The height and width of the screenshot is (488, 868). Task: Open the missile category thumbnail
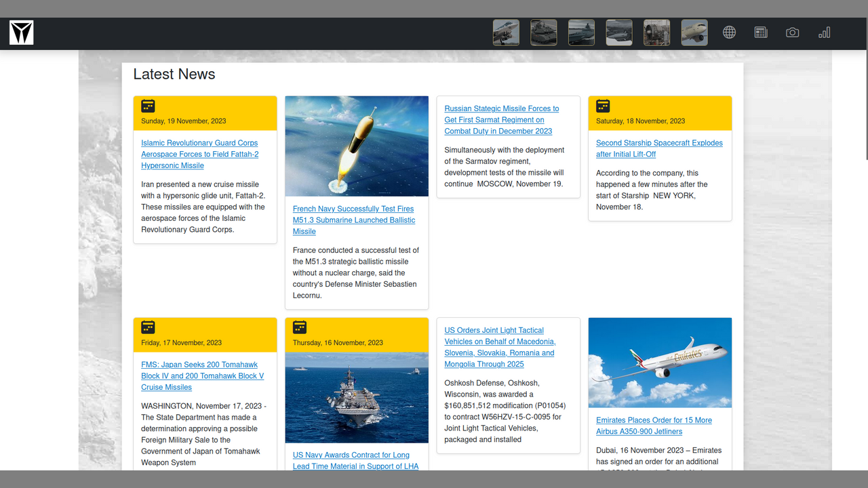(x=619, y=33)
